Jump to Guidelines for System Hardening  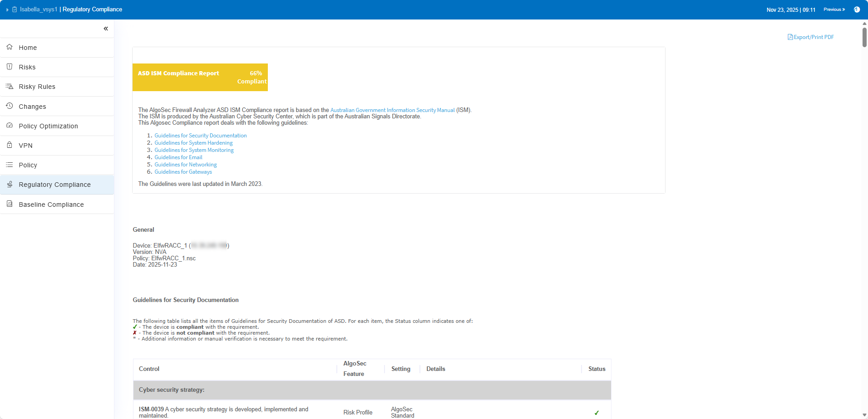193,143
